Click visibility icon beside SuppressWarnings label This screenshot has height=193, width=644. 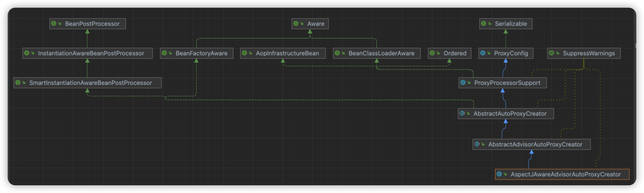tap(558, 54)
